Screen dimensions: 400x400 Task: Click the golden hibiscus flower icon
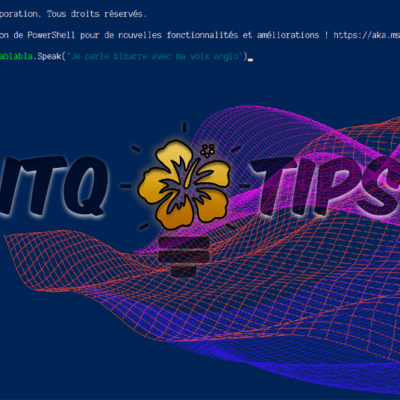184,185
